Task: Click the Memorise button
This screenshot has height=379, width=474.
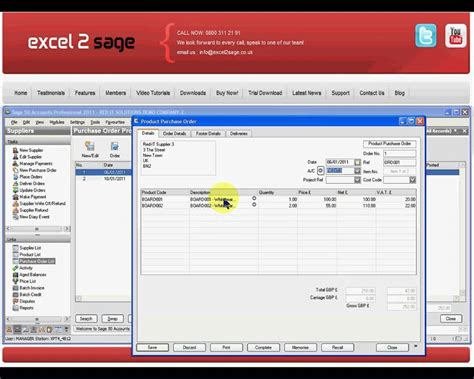Action: pyautogui.click(x=300, y=347)
